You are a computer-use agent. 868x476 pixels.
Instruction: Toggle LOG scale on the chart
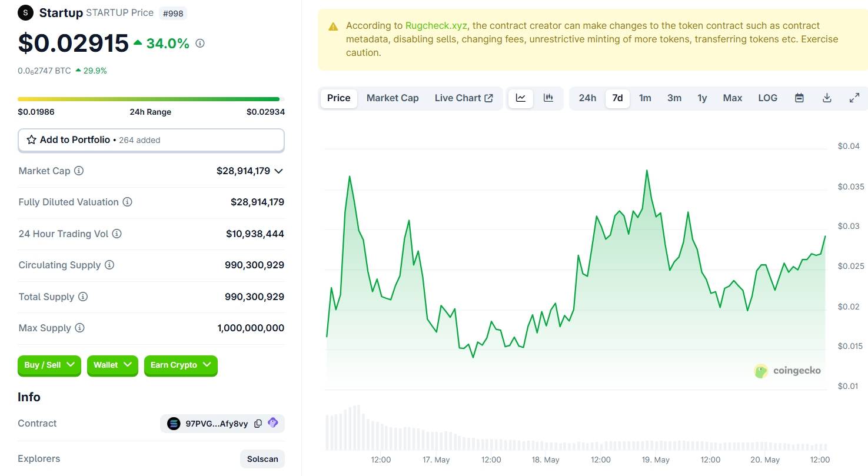(x=767, y=98)
